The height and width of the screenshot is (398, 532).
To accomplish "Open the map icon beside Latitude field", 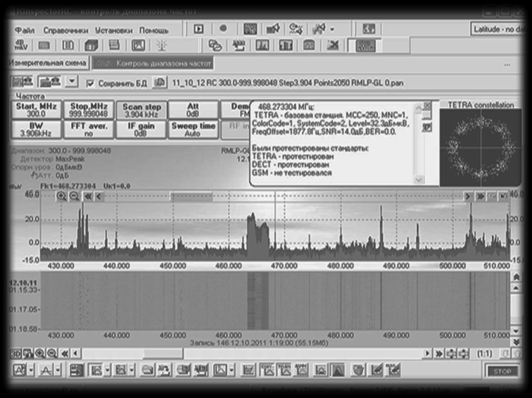I will point(369,29).
